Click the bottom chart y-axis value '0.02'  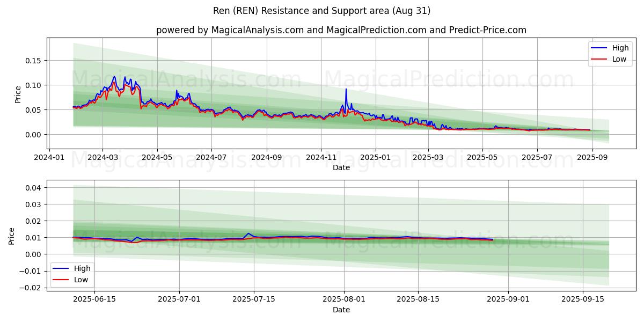tap(34, 221)
